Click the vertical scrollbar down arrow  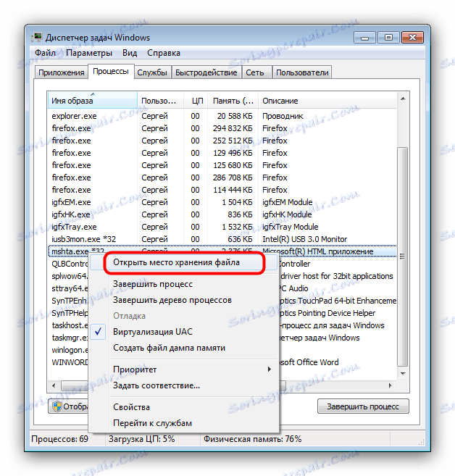point(403,373)
